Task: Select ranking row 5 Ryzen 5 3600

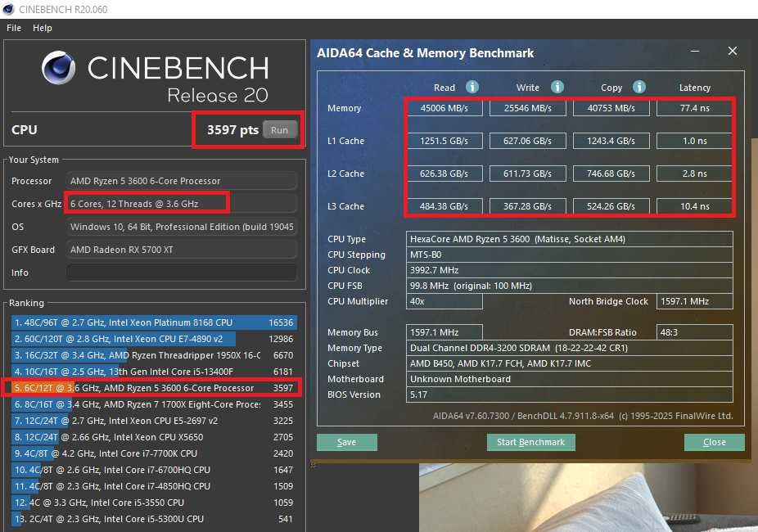Action: point(154,388)
